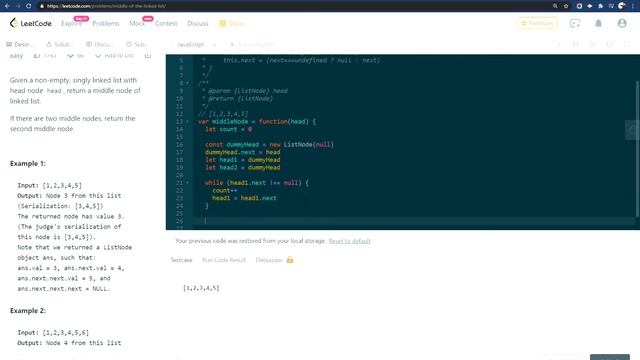This screenshot has height=360, width=640.
Task: Click the browser profile avatar icon
Action: 622,6
